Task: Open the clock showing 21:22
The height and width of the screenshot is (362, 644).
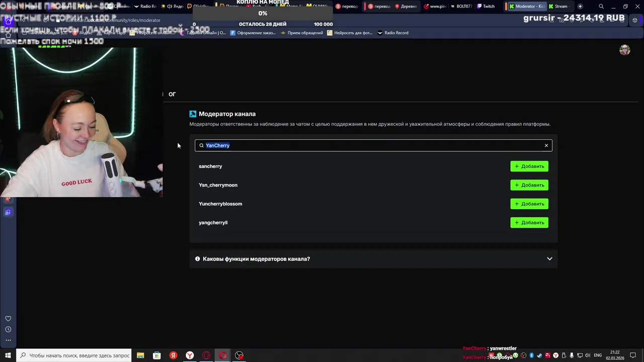Action: tap(615, 355)
